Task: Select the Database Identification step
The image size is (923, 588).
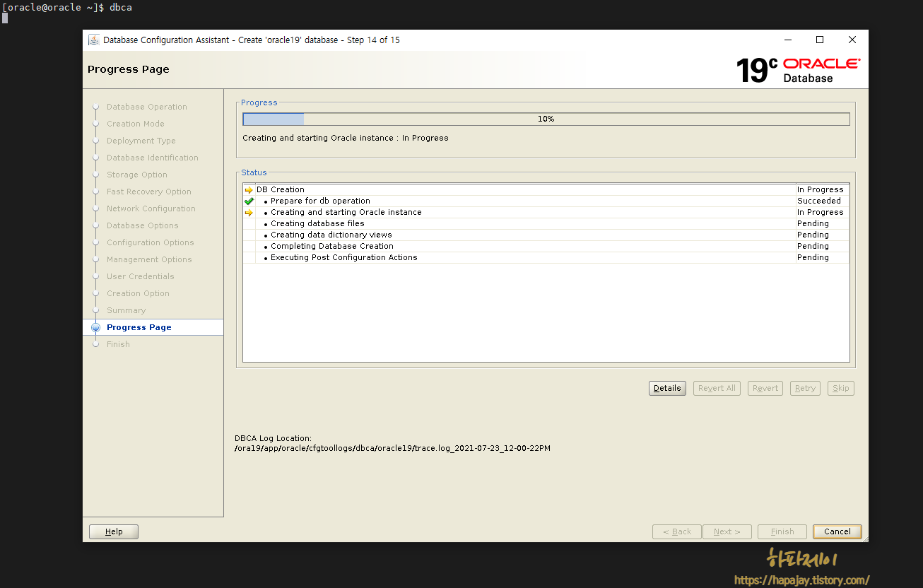Action: [153, 158]
